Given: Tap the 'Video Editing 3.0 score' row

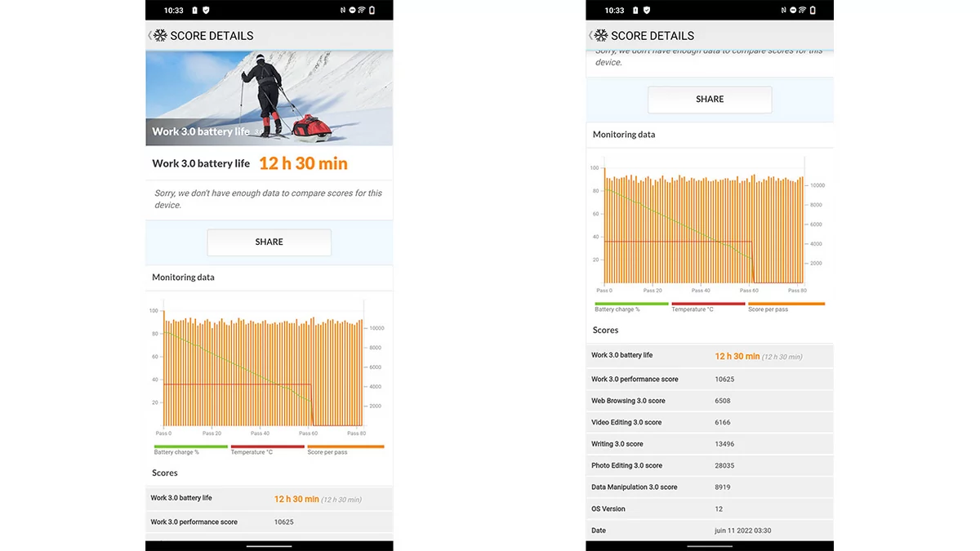Looking at the screenshot, I should (x=710, y=423).
